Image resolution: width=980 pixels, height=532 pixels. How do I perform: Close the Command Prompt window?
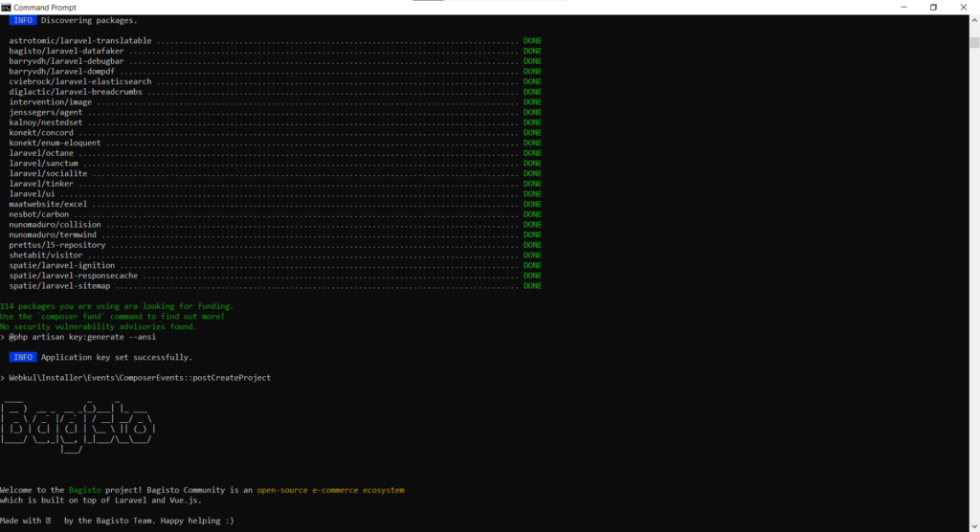pos(966,7)
